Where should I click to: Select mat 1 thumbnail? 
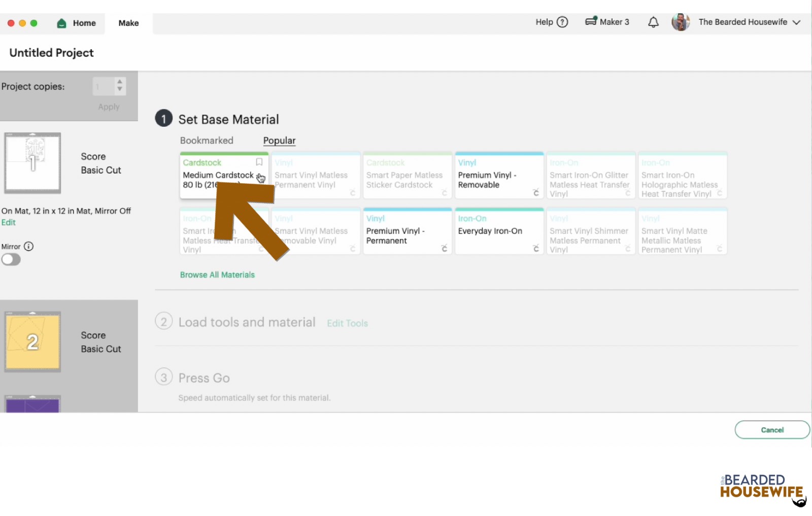point(32,163)
